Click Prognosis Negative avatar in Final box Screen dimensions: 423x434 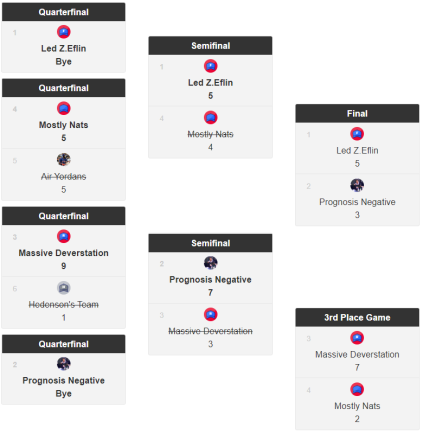pos(357,185)
